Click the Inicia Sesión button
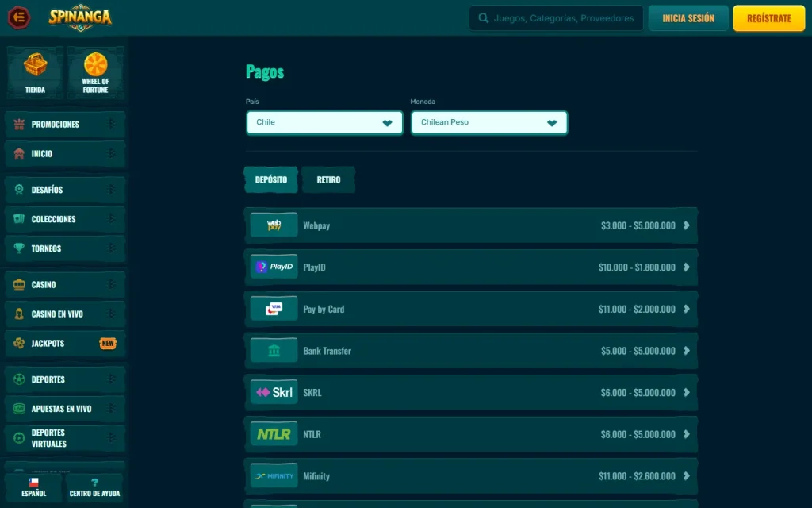The width and height of the screenshot is (812, 508). tap(688, 18)
